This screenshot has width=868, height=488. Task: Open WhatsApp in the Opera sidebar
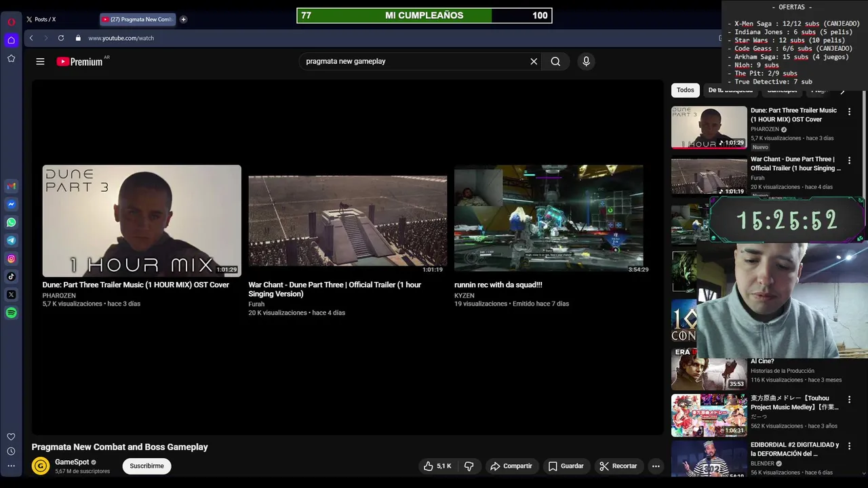12,222
